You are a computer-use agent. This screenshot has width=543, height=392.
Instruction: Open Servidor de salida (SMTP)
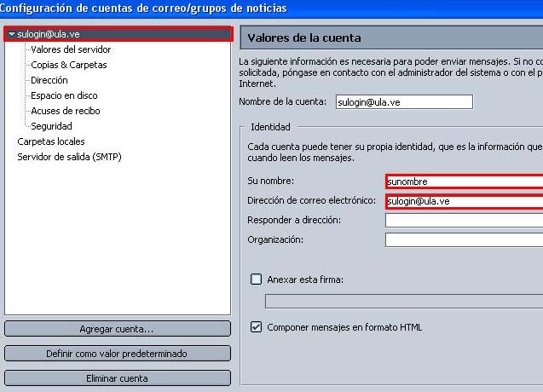tap(70, 157)
